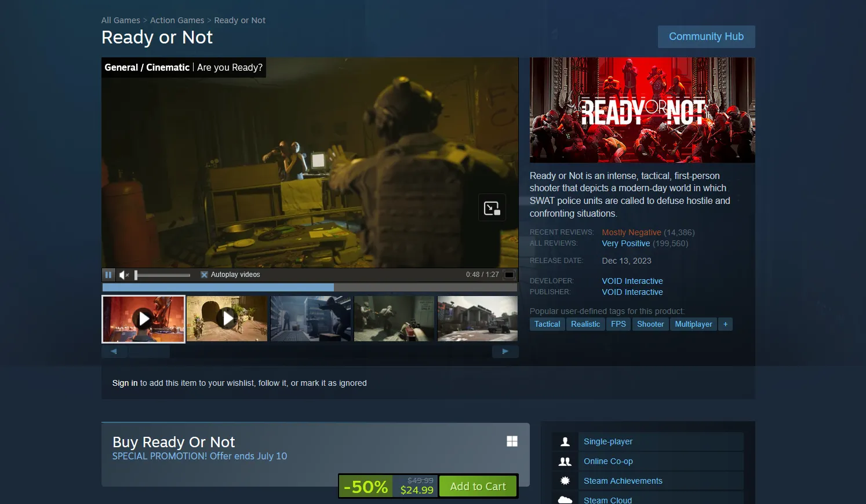Expand tags with the plus button
The width and height of the screenshot is (866, 504).
725,324
